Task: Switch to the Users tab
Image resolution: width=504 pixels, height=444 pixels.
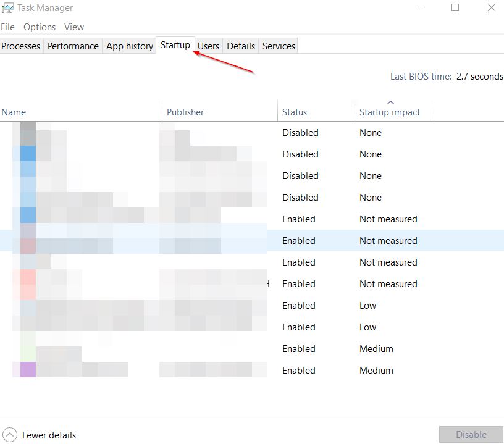Action: coord(208,46)
